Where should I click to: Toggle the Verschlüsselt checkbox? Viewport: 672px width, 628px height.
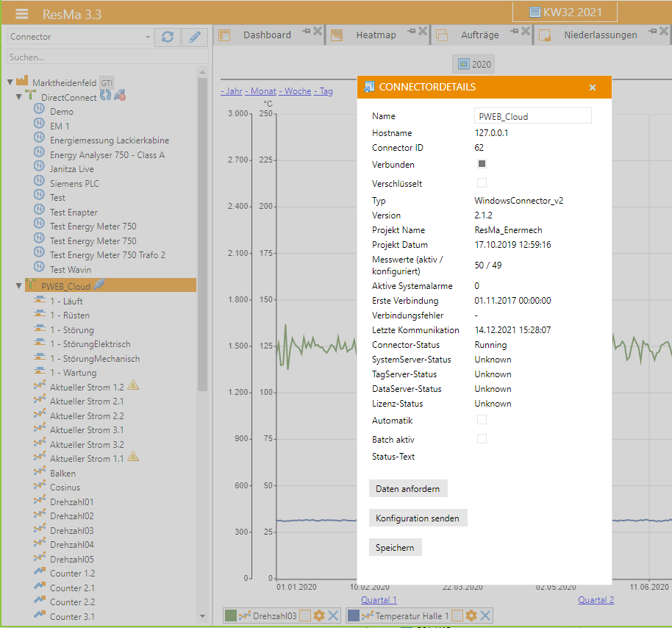coord(482,182)
